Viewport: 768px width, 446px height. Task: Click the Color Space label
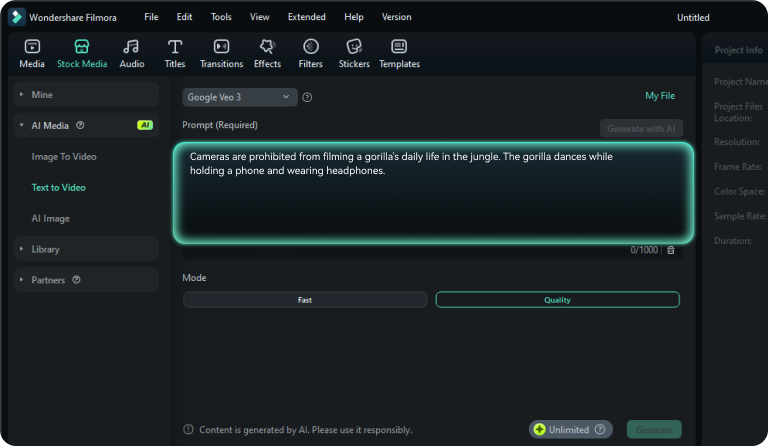click(739, 191)
